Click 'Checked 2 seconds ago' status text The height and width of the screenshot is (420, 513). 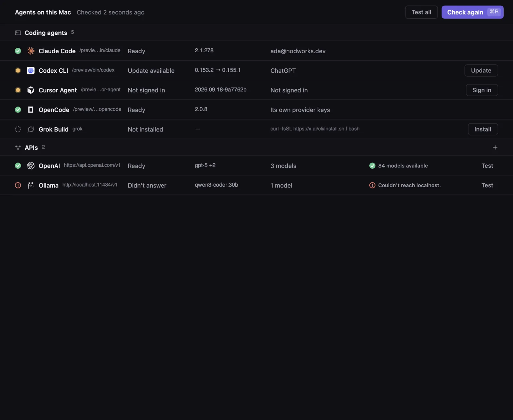(111, 12)
